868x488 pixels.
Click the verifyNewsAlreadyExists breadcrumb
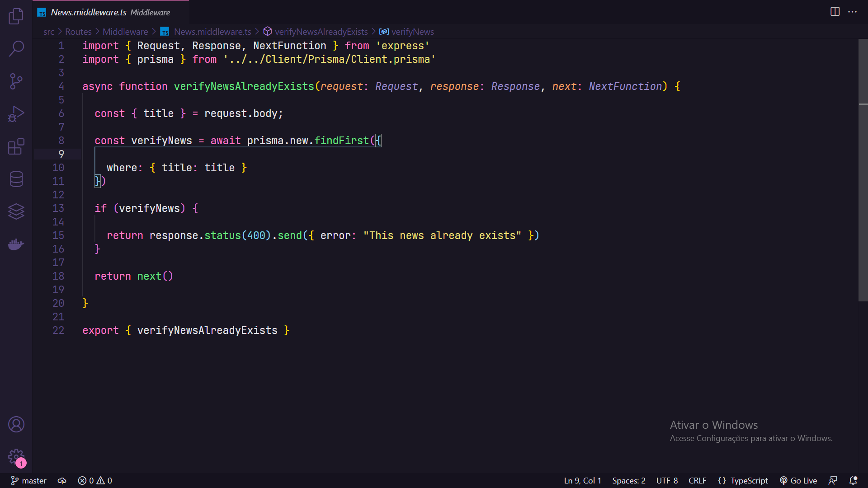click(316, 32)
